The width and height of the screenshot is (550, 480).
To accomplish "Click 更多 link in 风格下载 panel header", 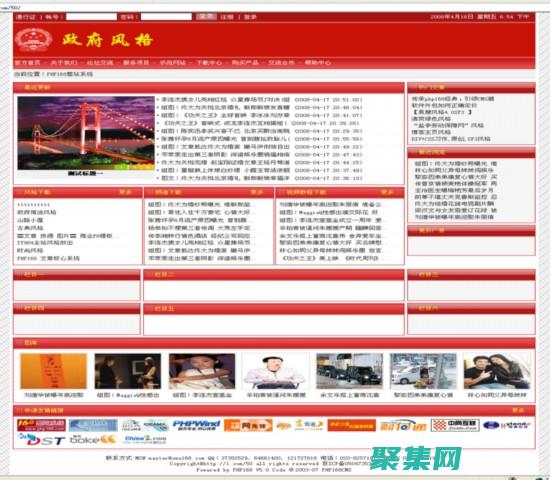I will coord(125,192).
